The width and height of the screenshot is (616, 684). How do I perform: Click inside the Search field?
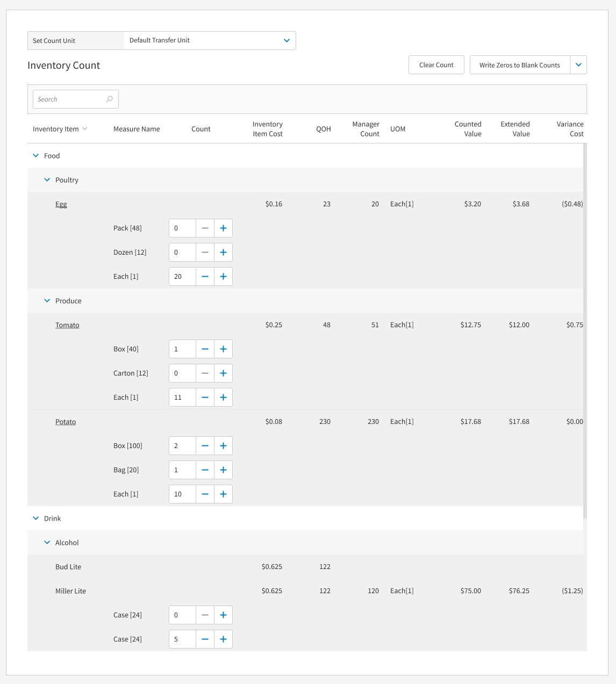pos(65,99)
